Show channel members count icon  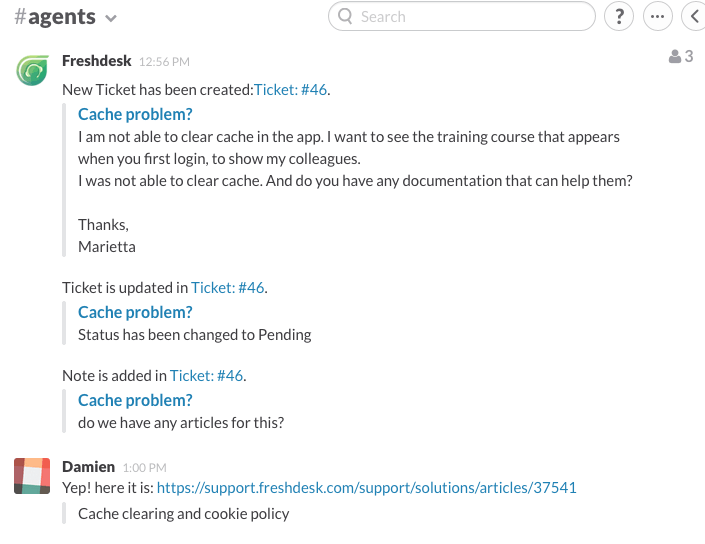point(681,57)
